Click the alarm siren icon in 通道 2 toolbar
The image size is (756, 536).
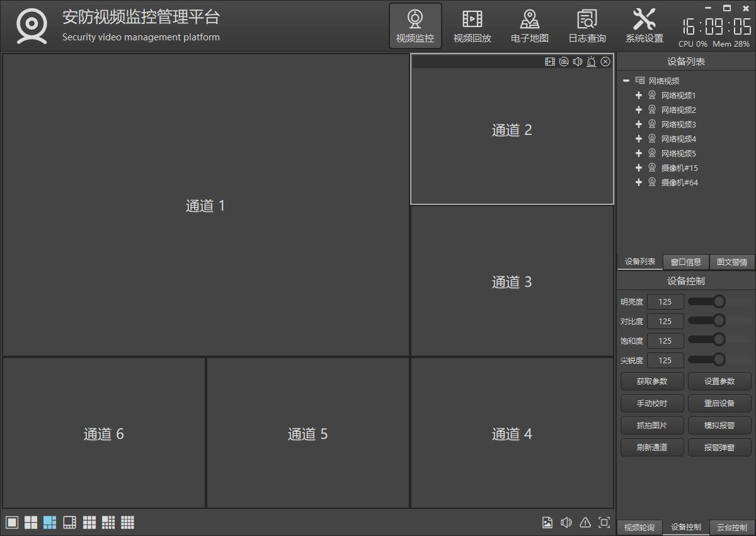pos(592,61)
